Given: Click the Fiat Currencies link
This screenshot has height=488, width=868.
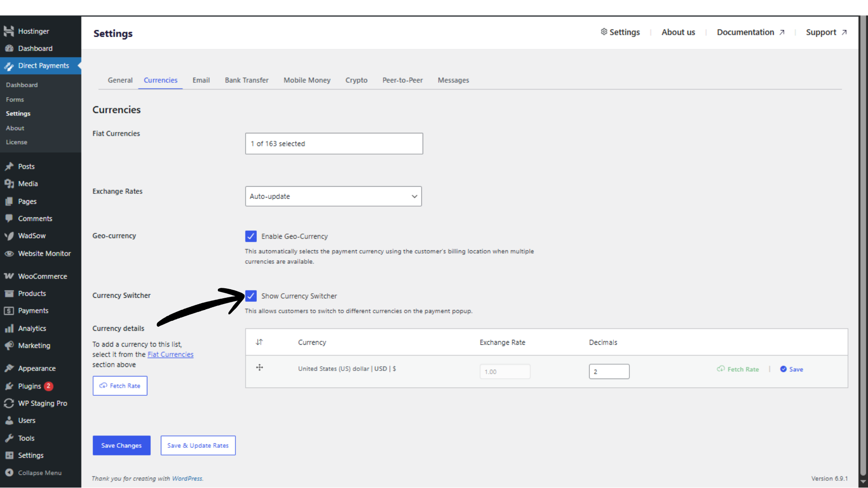Looking at the screenshot, I should pos(170,355).
